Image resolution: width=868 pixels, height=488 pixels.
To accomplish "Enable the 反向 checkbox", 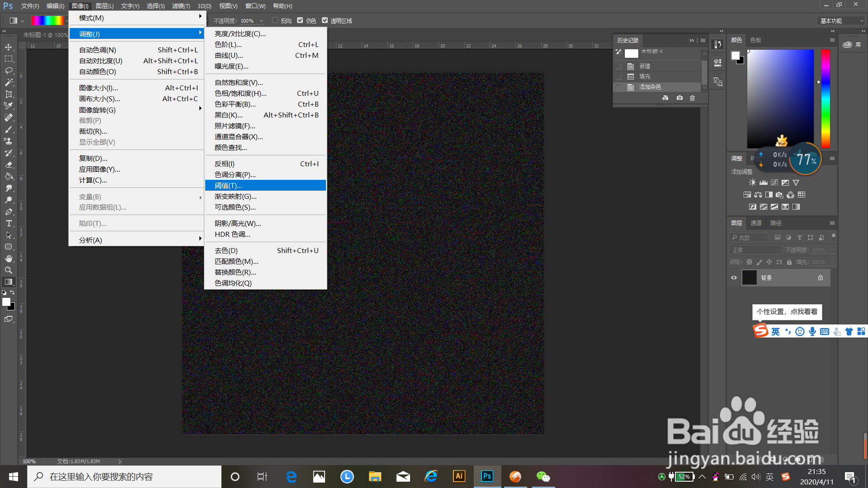I will pyautogui.click(x=275, y=20).
